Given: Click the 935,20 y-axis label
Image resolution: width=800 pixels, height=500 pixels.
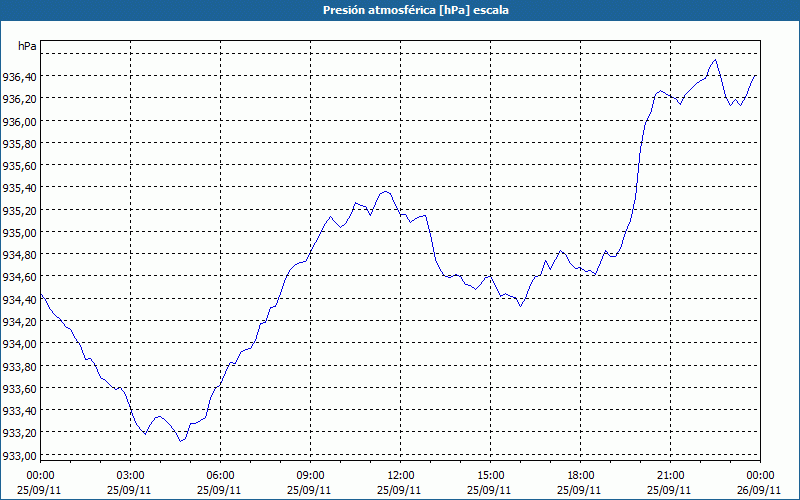Looking at the screenshot, I should coord(19,211).
